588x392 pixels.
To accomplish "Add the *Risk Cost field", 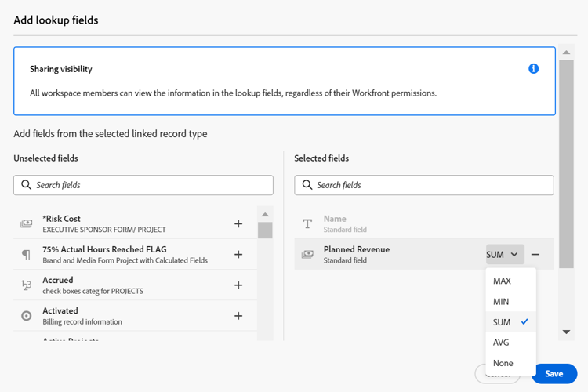I will 238,224.
